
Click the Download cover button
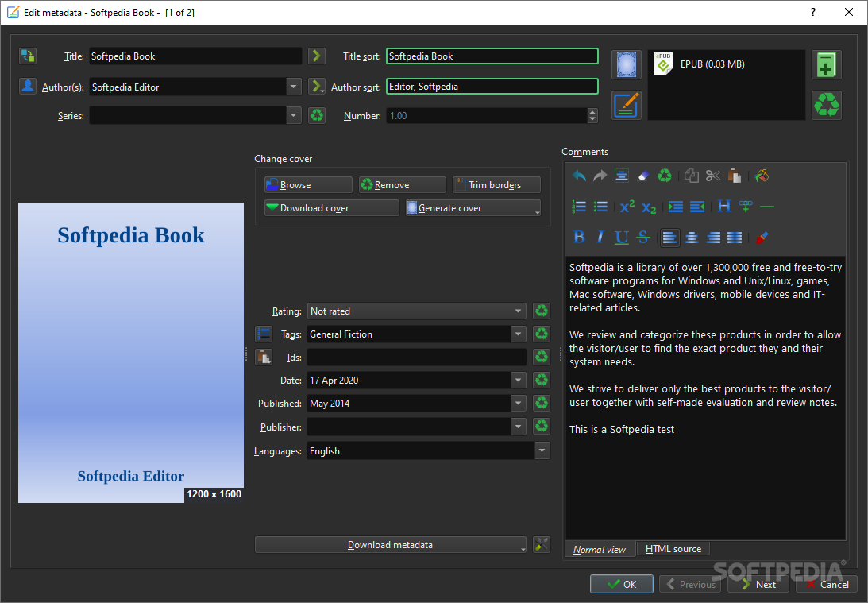[x=332, y=207]
